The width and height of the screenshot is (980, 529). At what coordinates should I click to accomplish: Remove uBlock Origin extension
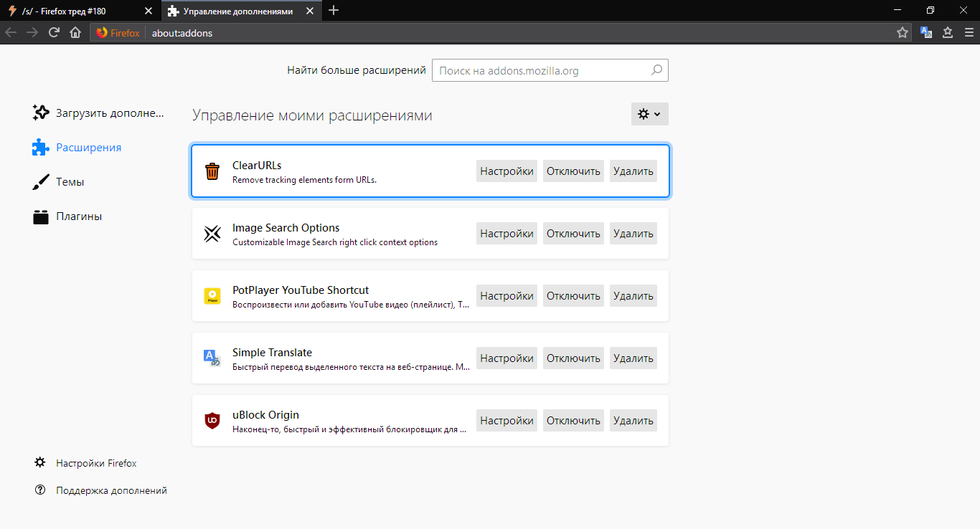coord(633,421)
